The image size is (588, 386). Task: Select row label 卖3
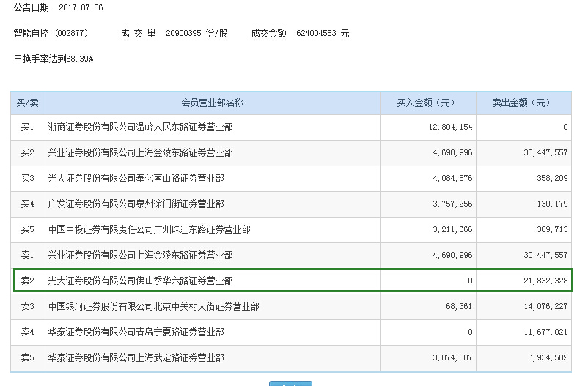27,306
